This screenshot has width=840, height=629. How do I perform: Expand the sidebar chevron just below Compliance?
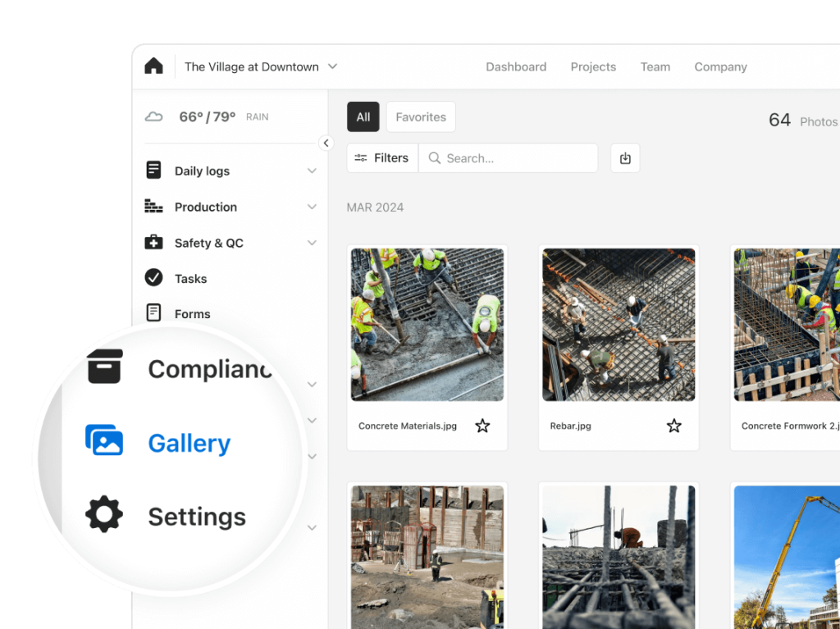312,384
